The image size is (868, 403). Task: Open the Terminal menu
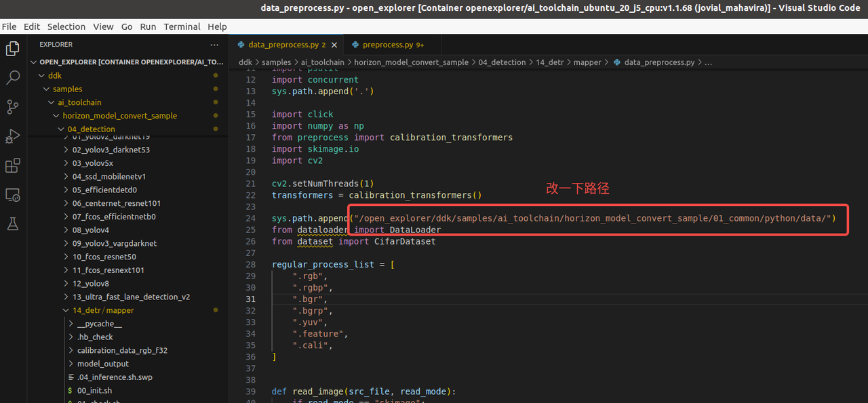pyautogui.click(x=182, y=26)
